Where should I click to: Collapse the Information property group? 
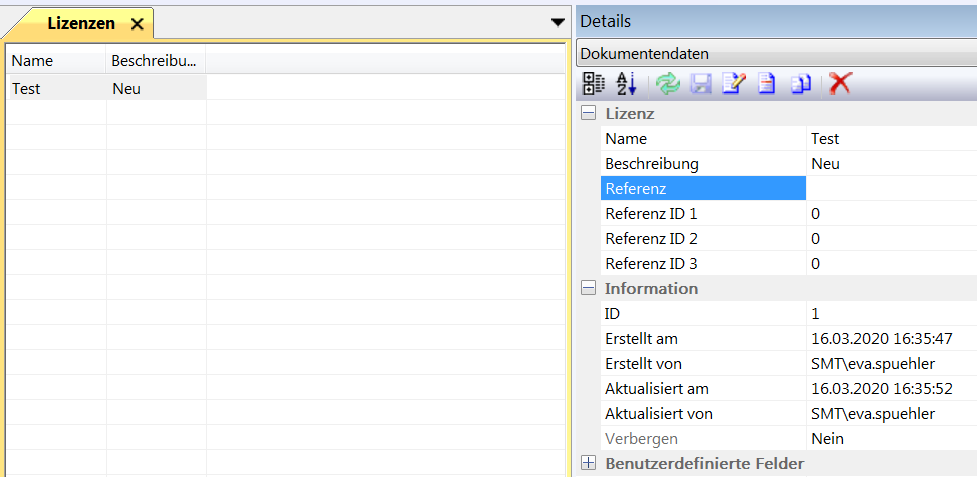[x=589, y=288]
